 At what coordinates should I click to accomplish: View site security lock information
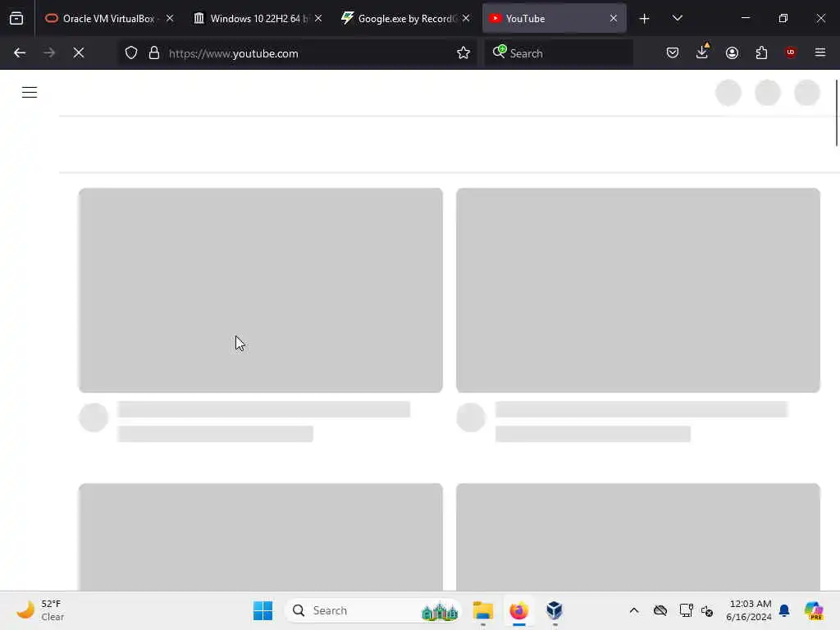154,53
